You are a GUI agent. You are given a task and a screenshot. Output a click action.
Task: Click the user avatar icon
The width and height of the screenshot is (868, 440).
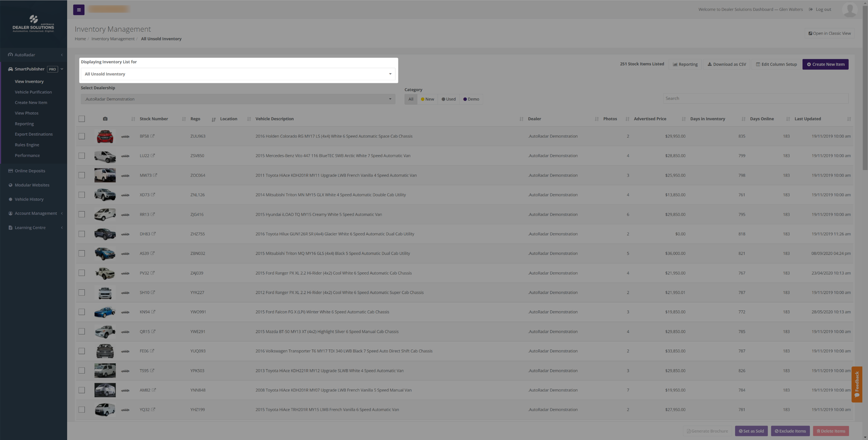[850, 9]
